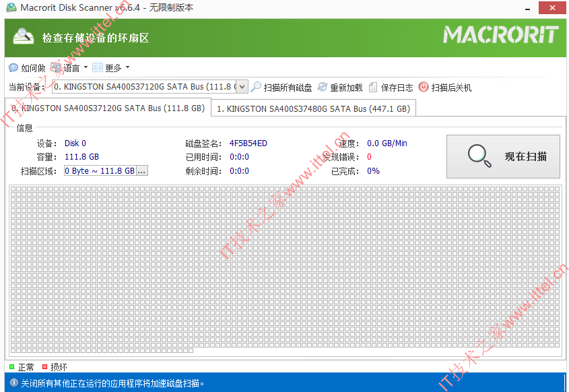Image resolution: width=569 pixels, height=392 pixels.
Task: Click the 保存日志 document icon
Action: pos(372,88)
